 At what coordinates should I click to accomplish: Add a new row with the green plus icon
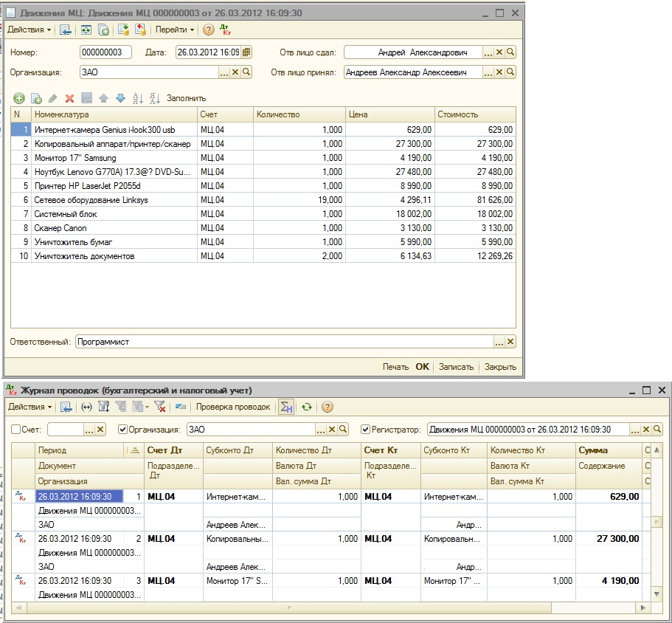19,98
